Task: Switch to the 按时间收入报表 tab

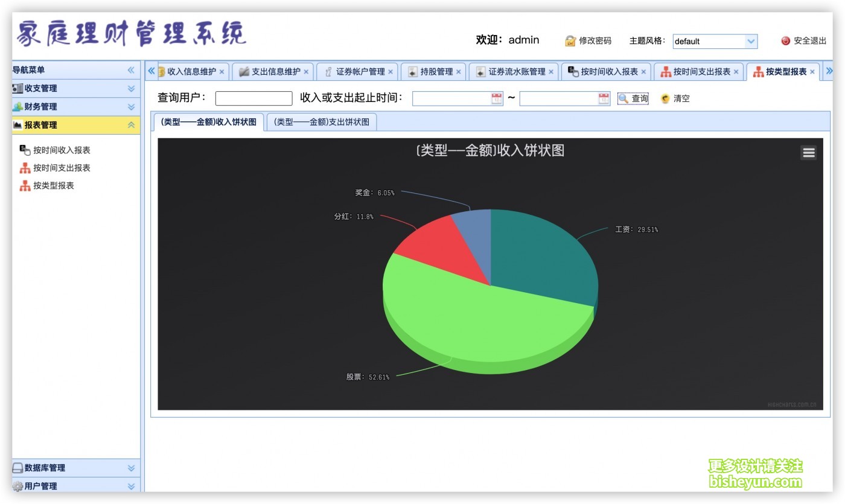Action: pyautogui.click(x=607, y=72)
